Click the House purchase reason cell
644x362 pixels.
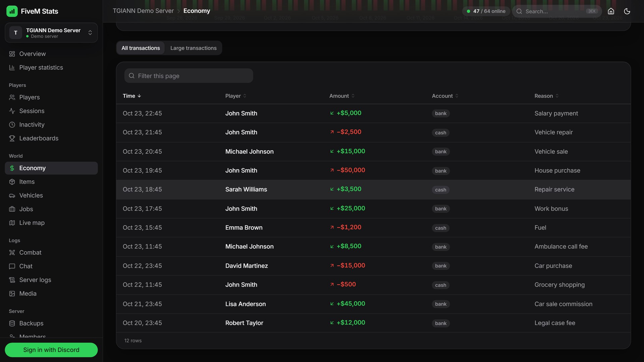[x=557, y=171]
